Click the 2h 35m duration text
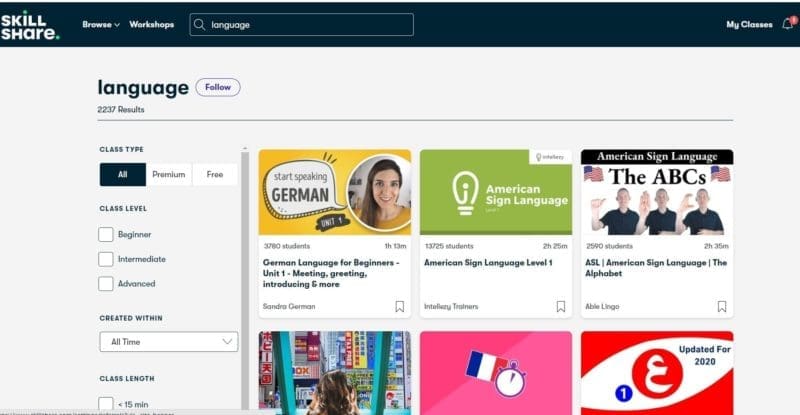800x415 pixels. [716, 246]
